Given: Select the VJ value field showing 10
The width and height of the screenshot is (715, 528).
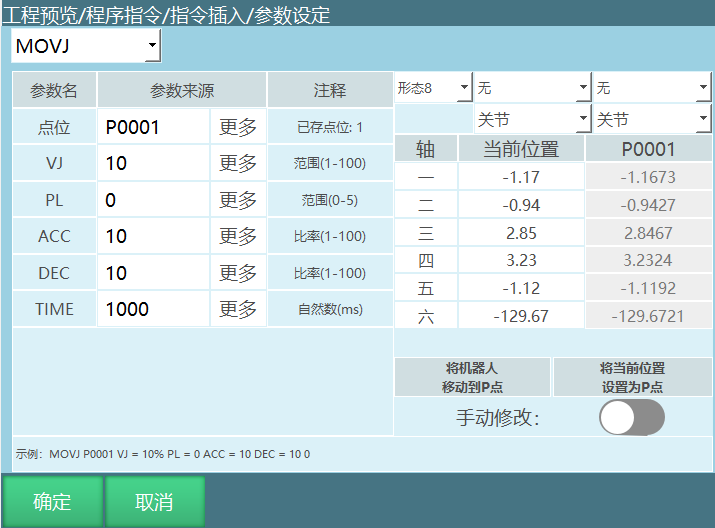Looking at the screenshot, I should tap(153, 163).
